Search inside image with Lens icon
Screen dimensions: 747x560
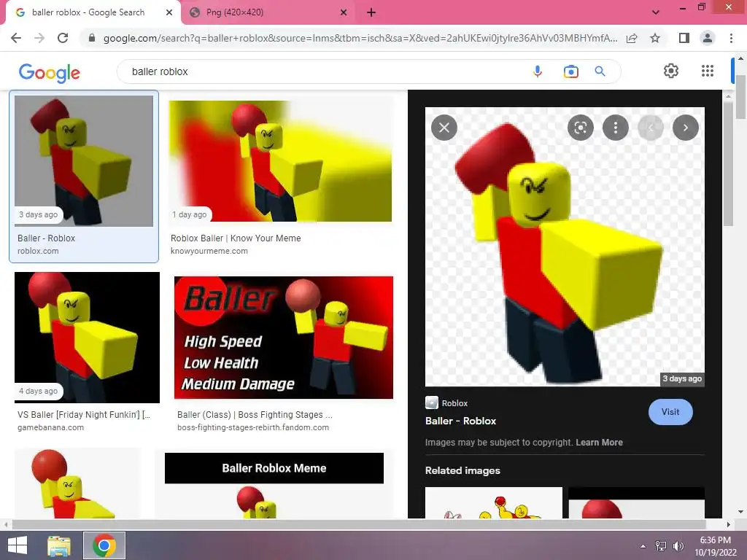pyautogui.click(x=580, y=128)
